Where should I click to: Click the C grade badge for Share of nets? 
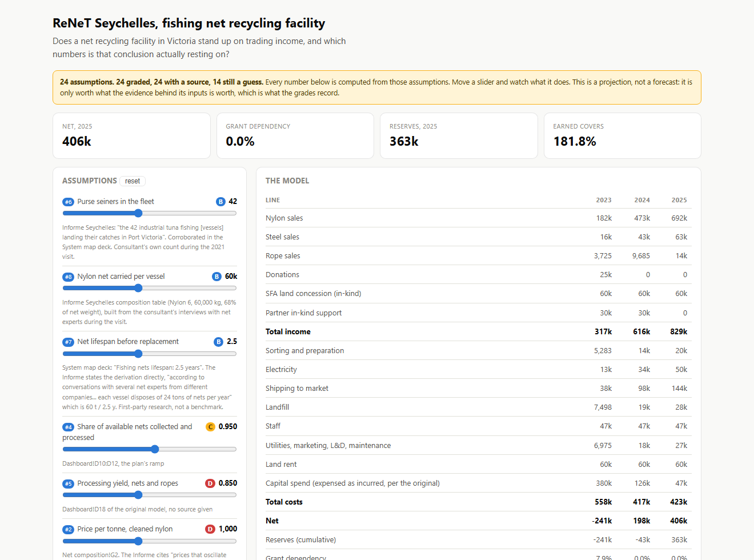coord(210,427)
